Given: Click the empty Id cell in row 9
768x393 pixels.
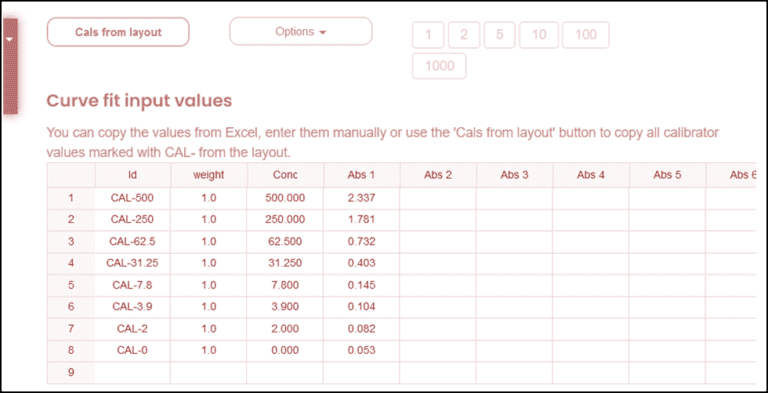Looking at the screenshot, I should [132, 372].
